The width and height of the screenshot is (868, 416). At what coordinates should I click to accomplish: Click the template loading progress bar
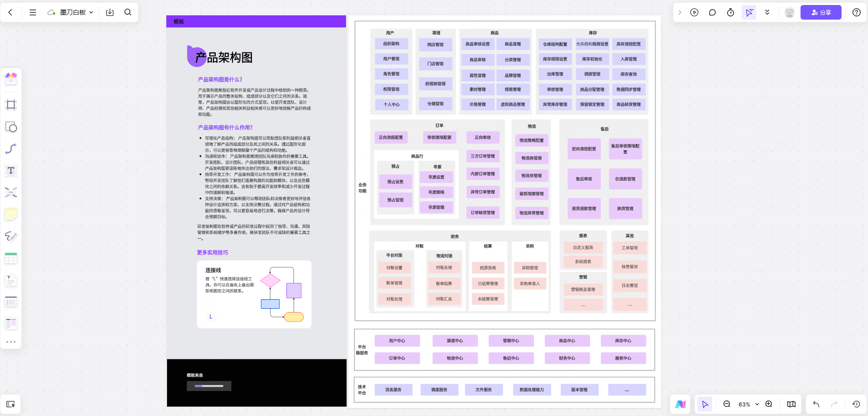(x=209, y=386)
